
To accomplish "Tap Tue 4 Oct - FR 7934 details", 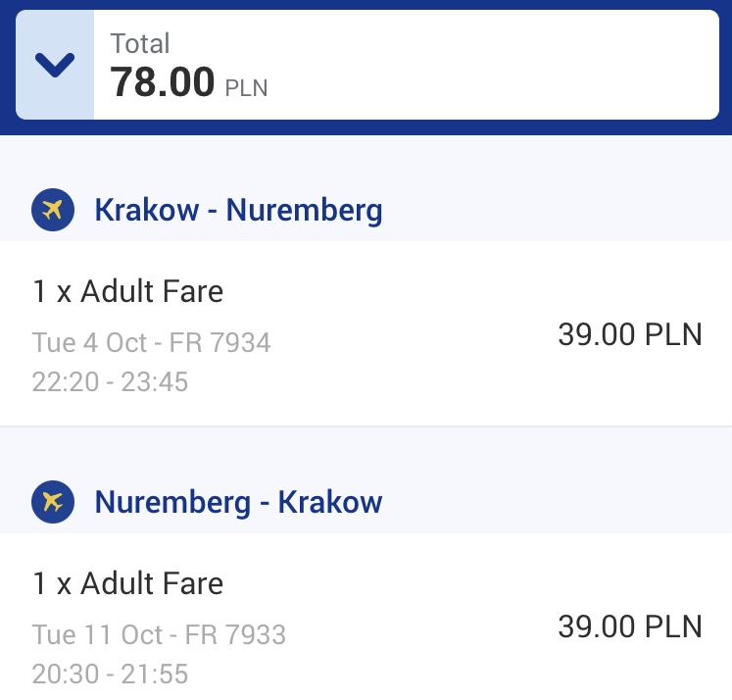I will 151,342.
